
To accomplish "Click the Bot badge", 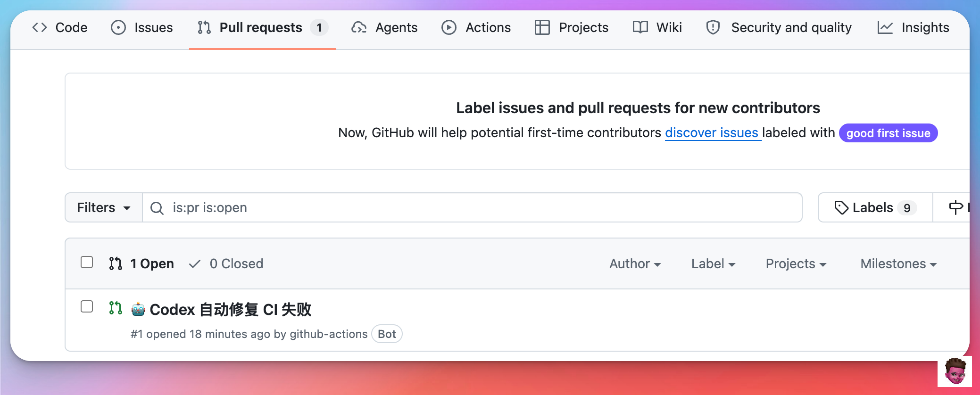I will (x=387, y=334).
